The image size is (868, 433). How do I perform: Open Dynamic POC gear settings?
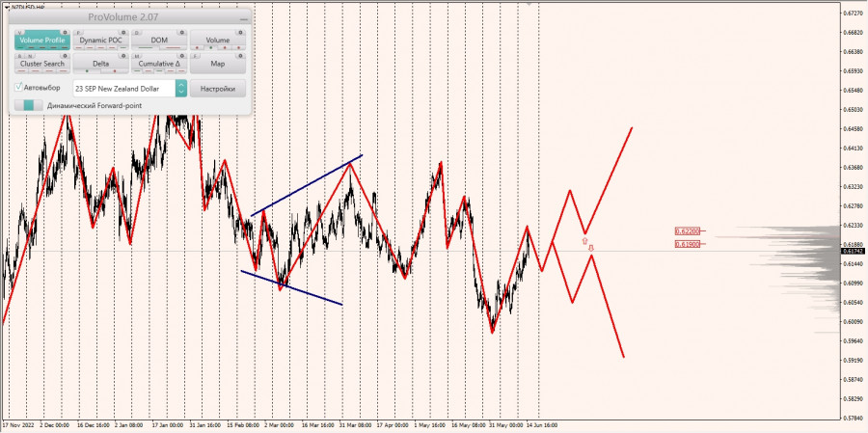click(124, 33)
